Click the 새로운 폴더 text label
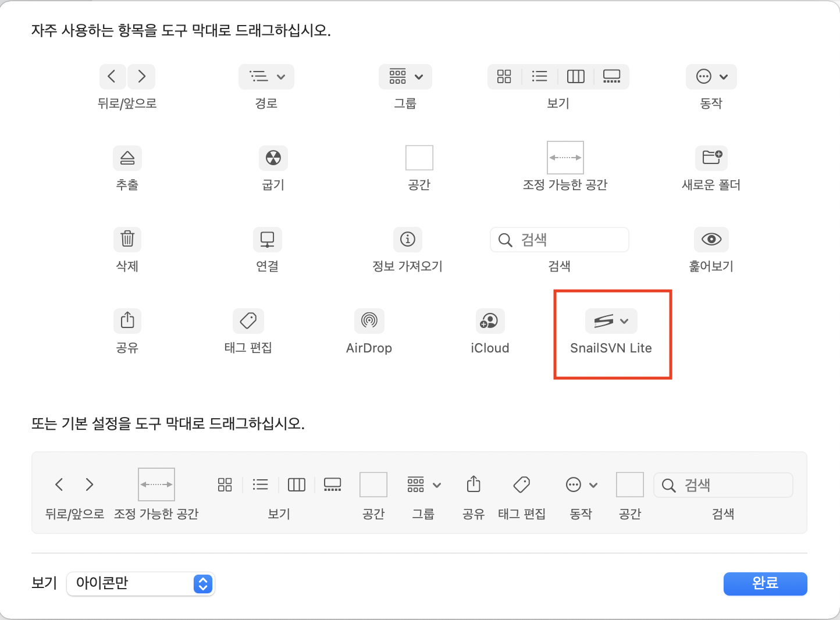This screenshot has height=620, width=840. [711, 185]
